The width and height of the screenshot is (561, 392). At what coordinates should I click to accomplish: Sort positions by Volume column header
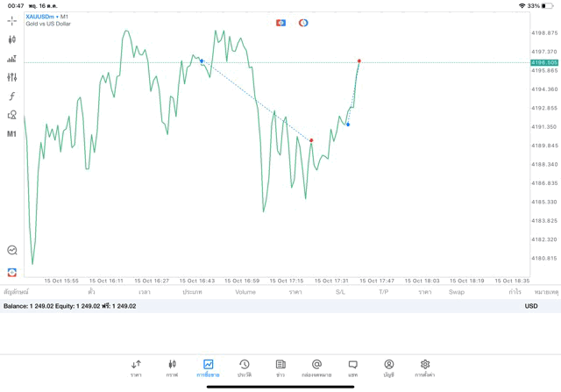245,291
